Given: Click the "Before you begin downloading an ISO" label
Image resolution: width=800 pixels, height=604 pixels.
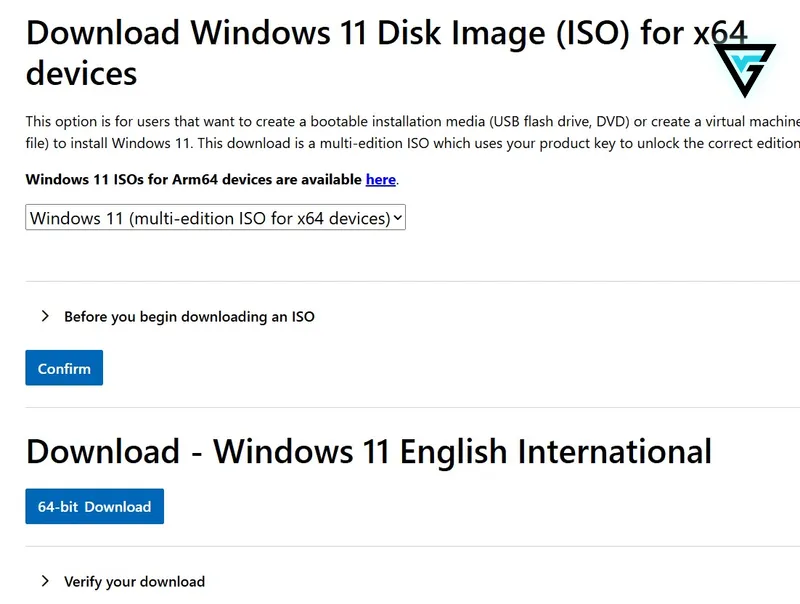Looking at the screenshot, I should point(189,317).
